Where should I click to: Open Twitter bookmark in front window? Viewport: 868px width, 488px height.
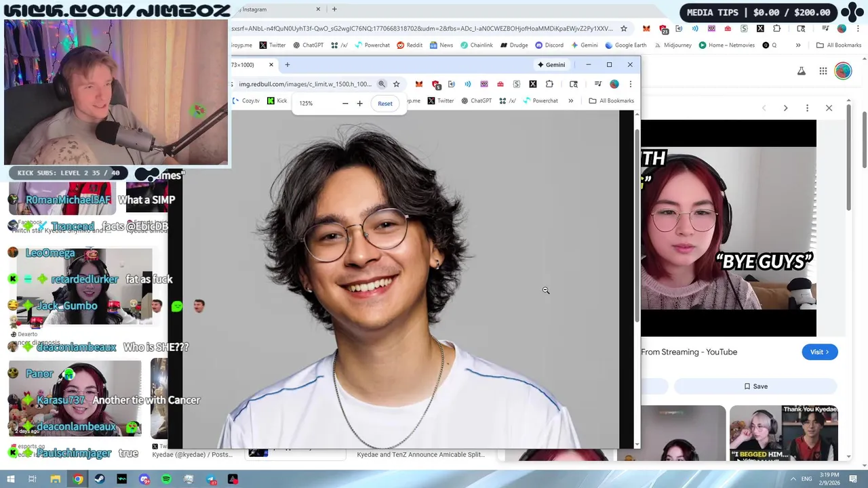[440, 101]
